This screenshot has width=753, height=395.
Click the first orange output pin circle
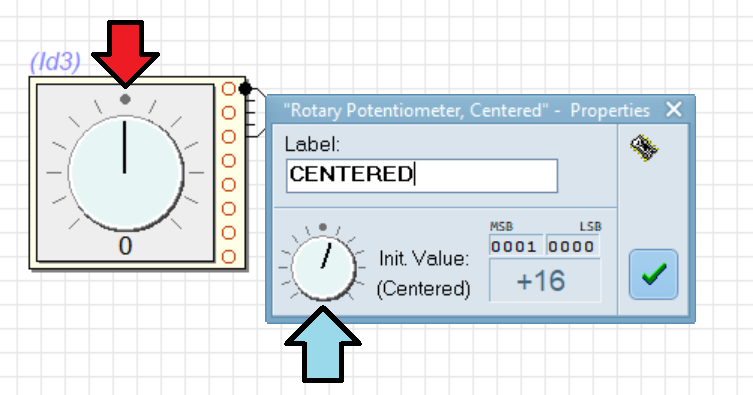229,89
